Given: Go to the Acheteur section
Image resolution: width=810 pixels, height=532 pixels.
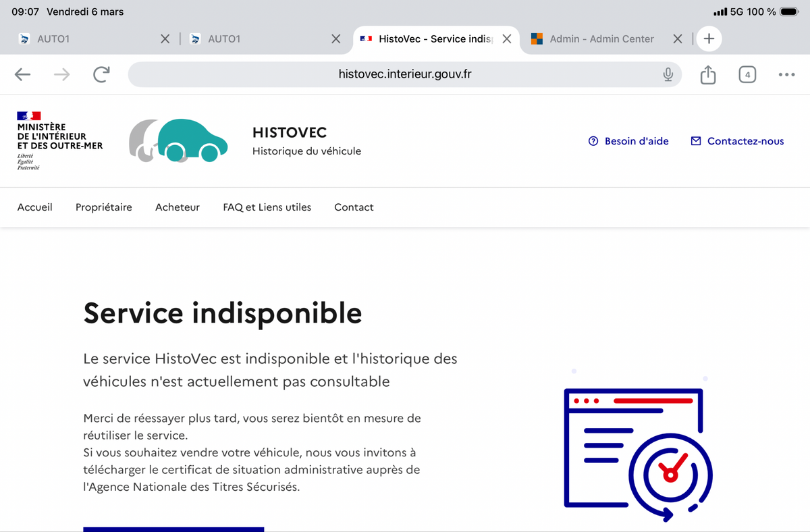Looking at the screenshot, I should click(x=178, y=207).
